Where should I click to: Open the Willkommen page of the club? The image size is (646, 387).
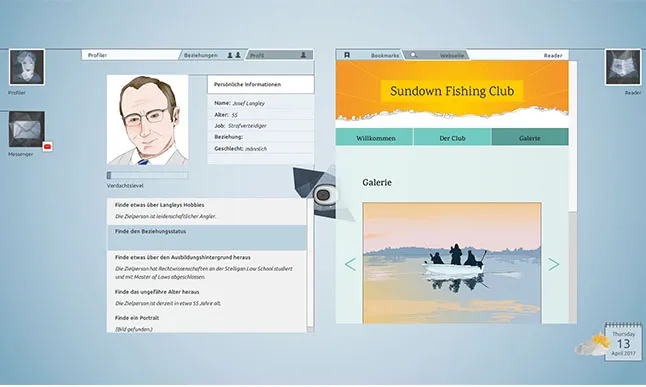coord(374,137)
